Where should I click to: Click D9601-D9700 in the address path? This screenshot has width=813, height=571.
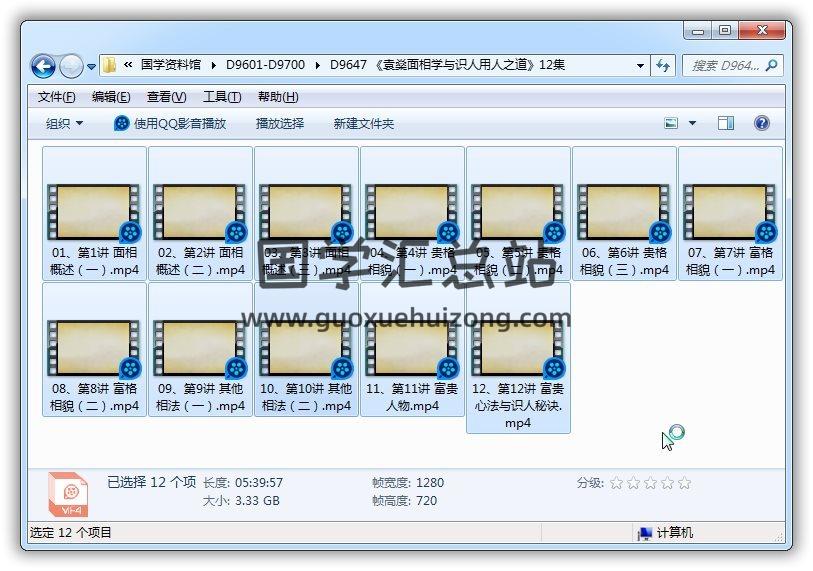pyautogui.click(x=265, y=65)
